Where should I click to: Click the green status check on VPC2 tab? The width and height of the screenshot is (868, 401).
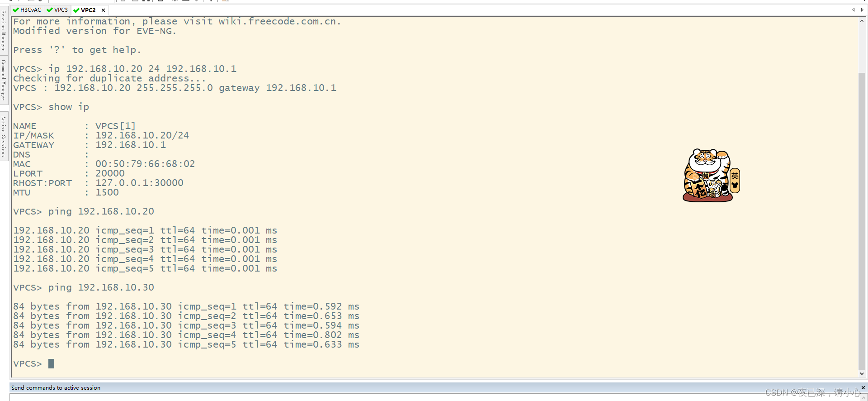click(76, 10)
